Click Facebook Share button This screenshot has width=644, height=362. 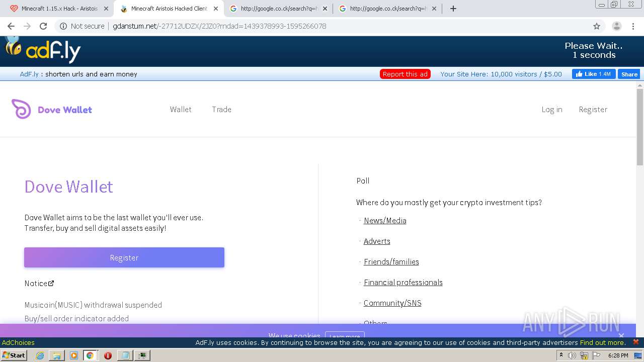coord(629,74)
